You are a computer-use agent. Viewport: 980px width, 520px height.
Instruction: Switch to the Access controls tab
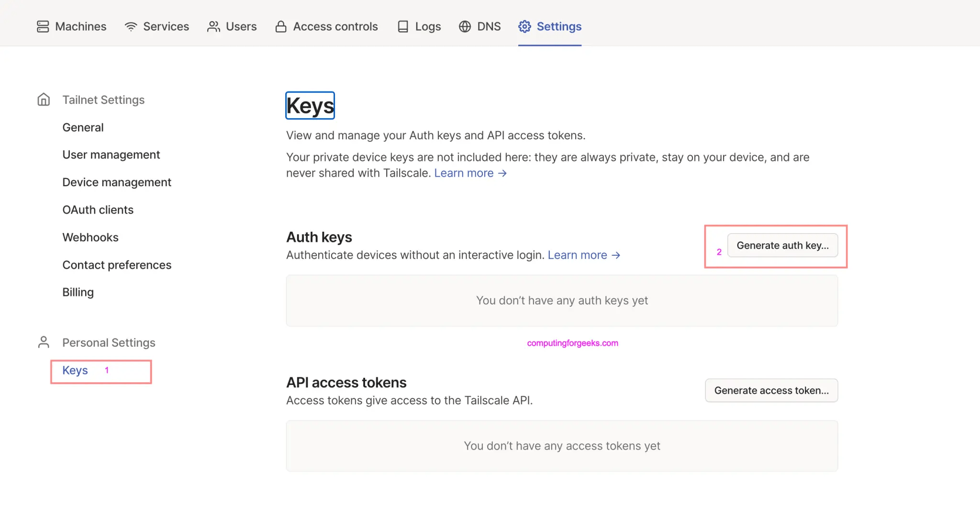click(335, 26)
